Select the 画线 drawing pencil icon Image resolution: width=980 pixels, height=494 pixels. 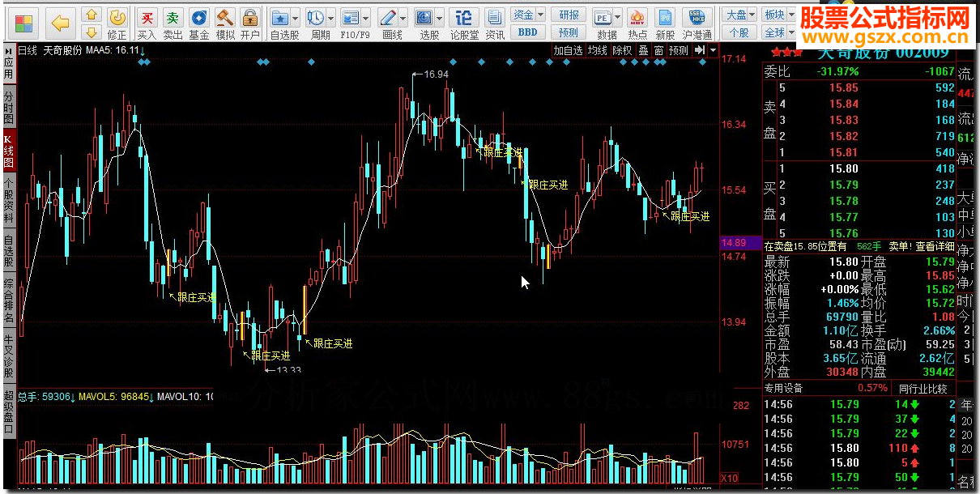(x=389, y=17)
